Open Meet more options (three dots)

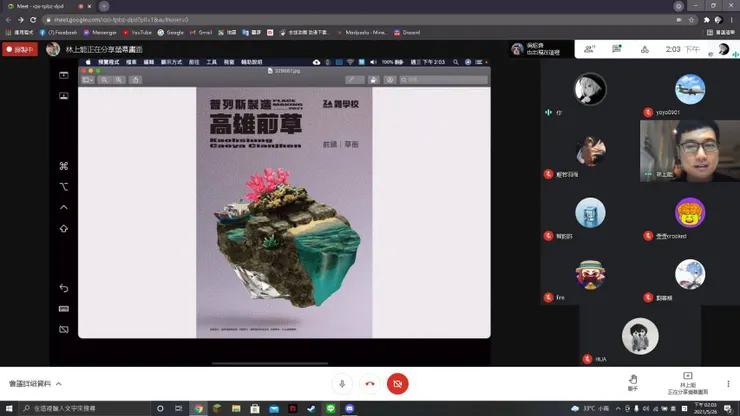tap(728, 384)
